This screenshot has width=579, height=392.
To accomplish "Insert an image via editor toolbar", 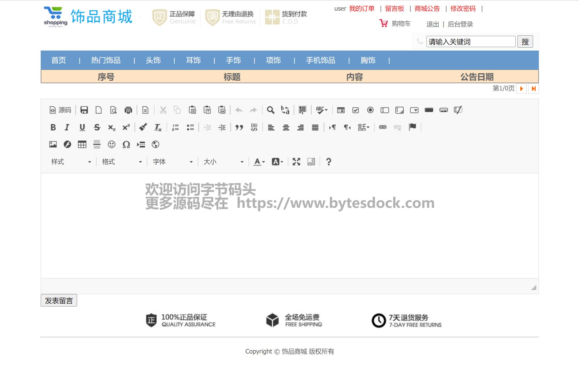I will (53, 144).
